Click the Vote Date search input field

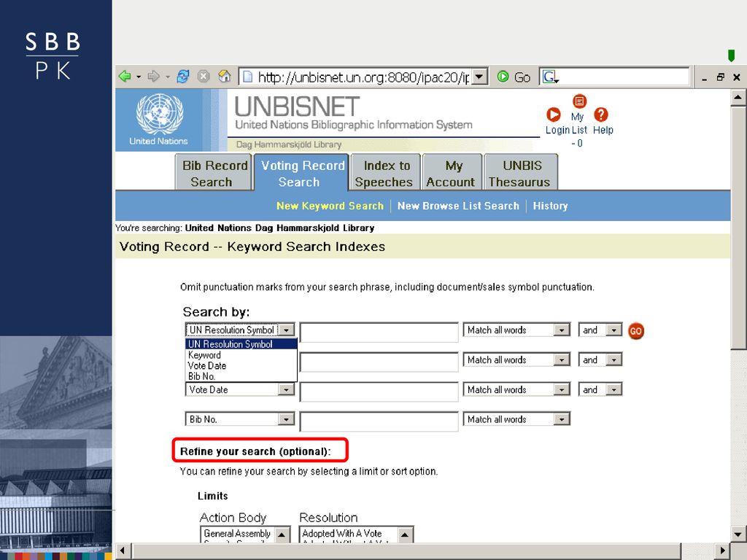pos(379,392)
